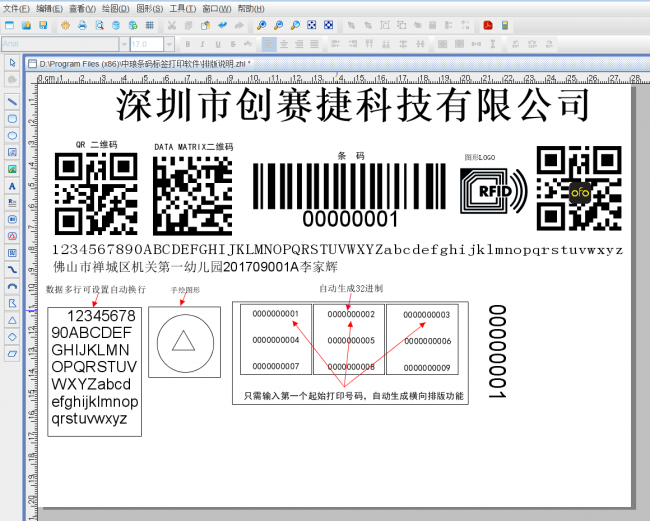
Task: Toggle italic text formatting
Action: tap(202, 44)
